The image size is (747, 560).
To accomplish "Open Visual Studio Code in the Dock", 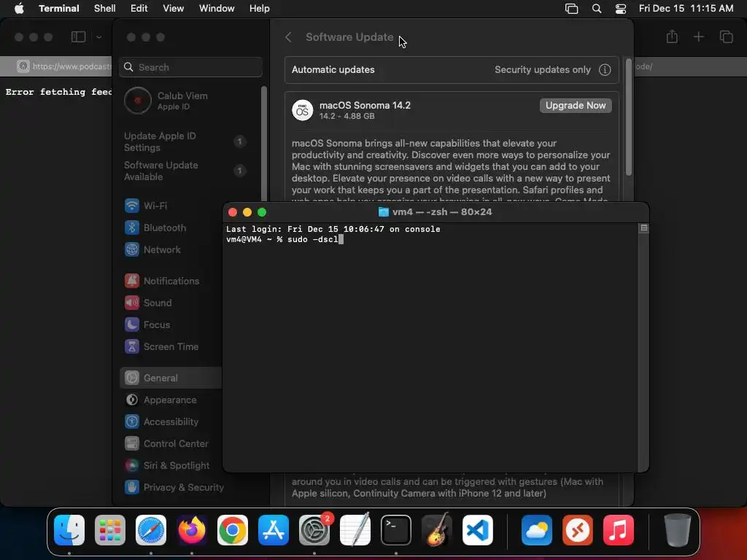I will point(478,530).
